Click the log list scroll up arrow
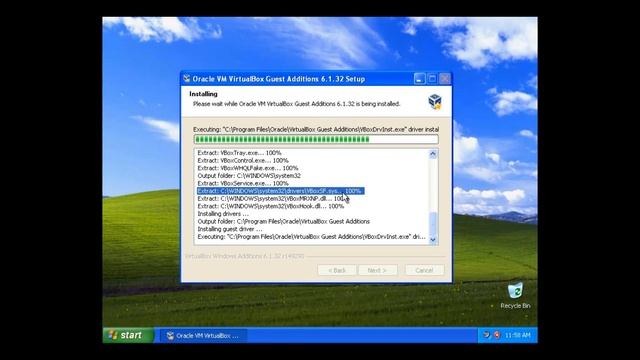Viewport: 640px width, 360px height. [x=433, y=154]
